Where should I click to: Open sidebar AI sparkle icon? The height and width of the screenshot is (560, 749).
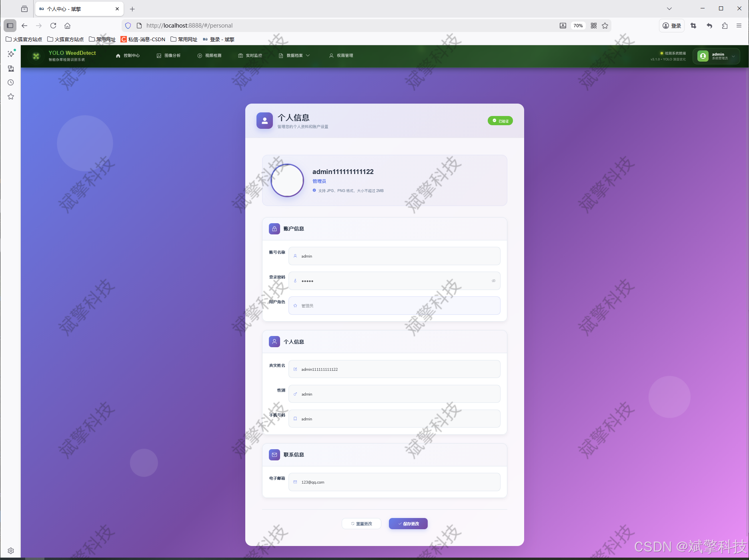(x=11, y=54)
